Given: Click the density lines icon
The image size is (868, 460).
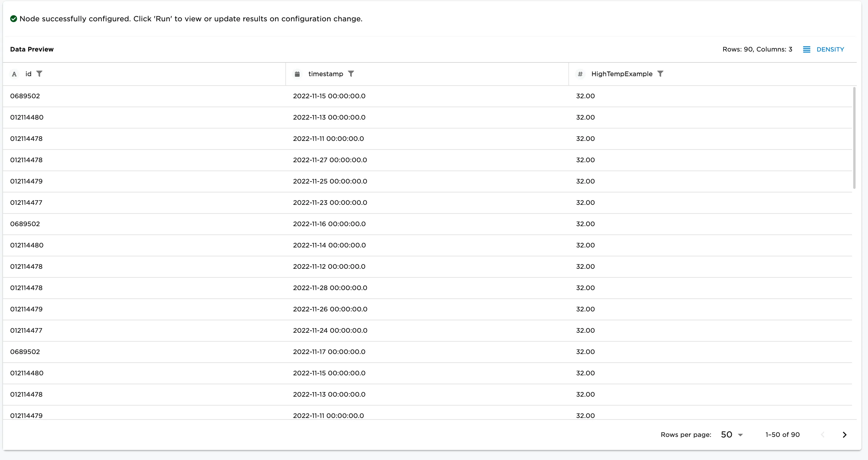Looking at the screenshot, I should point(806,49).
